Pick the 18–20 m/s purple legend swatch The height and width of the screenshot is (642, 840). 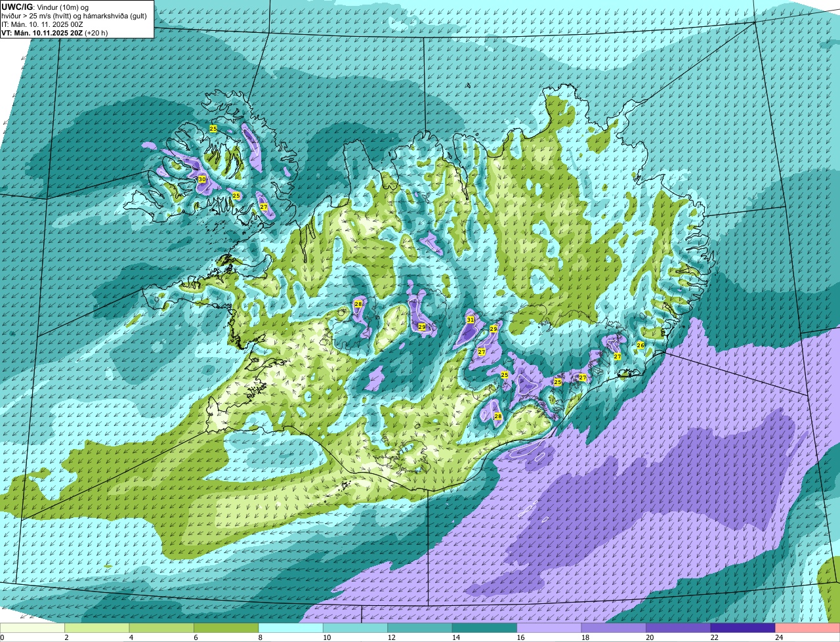(x=615, y=628)
